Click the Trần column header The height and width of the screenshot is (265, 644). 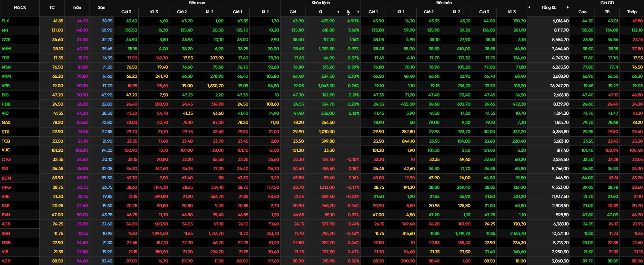click(x=77, y=7)
